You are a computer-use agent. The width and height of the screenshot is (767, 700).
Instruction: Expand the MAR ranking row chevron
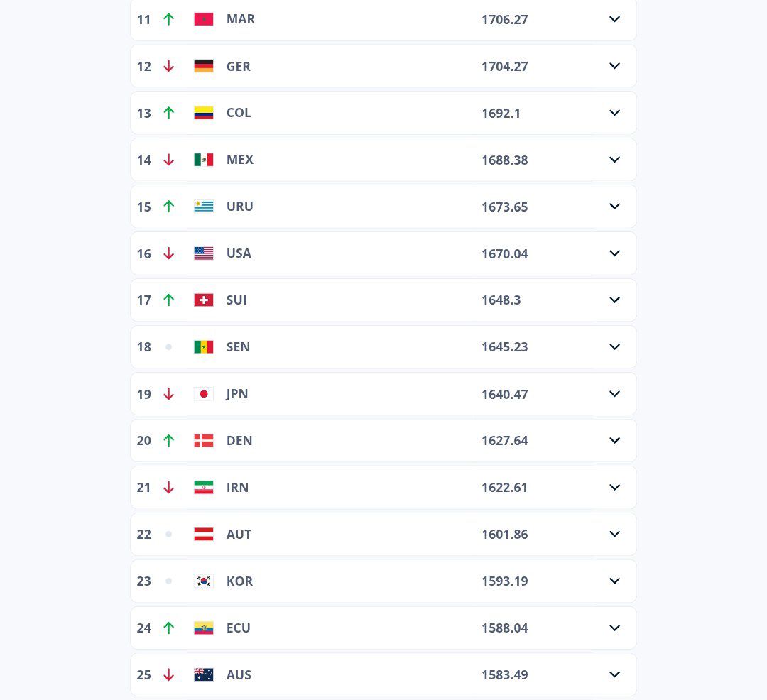pyautogui.click(x=615, y=19)
